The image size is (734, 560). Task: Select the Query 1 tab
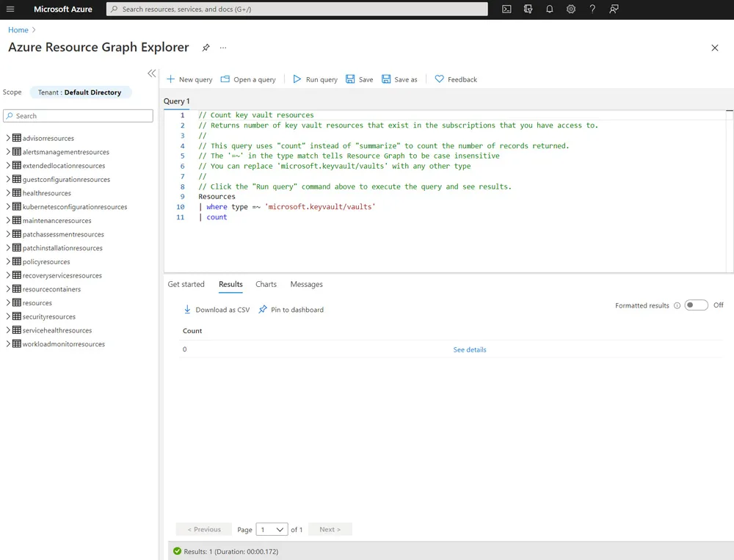point(176,101)
